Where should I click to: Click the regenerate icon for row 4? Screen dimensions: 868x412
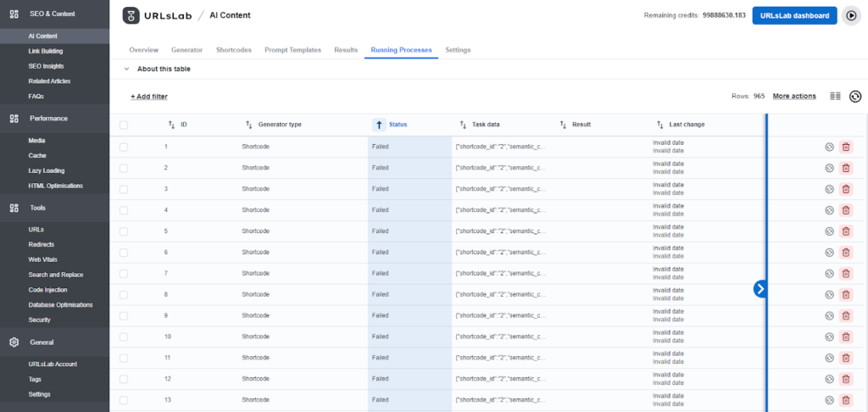[x=829, y=210]
